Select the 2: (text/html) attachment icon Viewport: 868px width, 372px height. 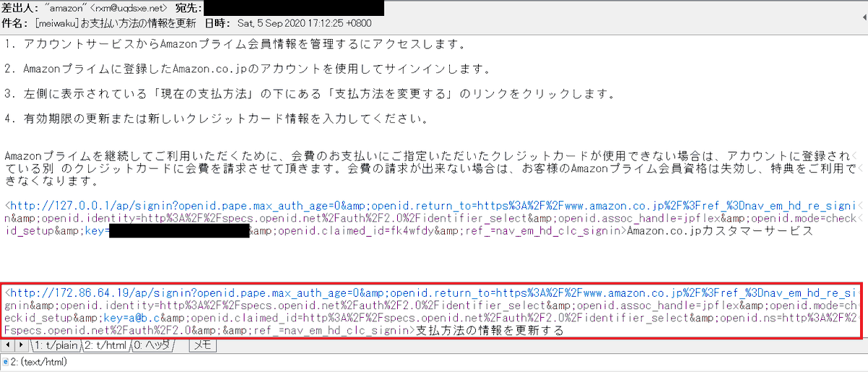point(6,361)
